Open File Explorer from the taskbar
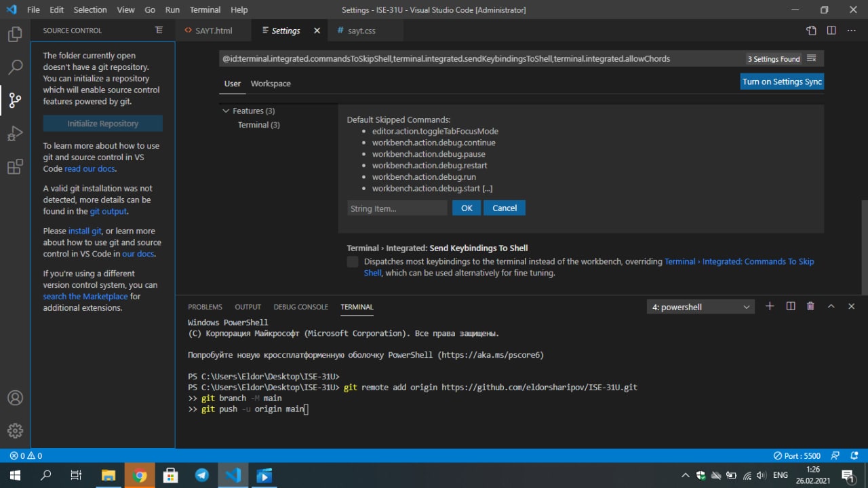 coord(108,475)
